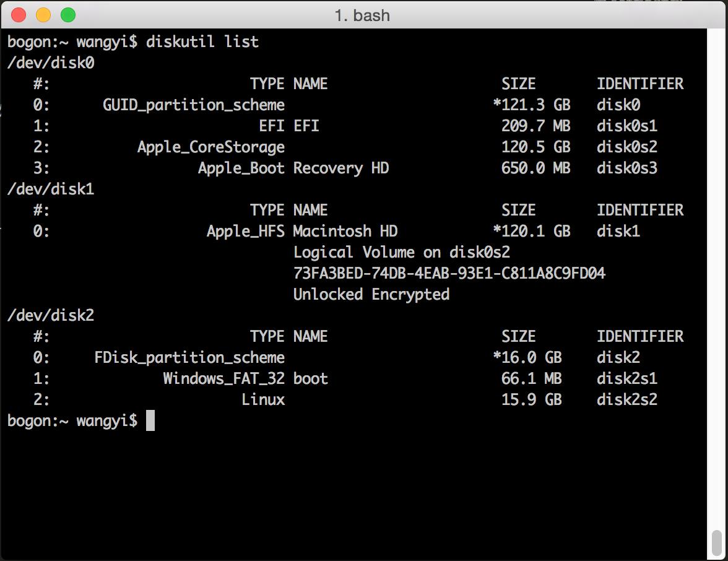
Task: Click the "disk0s2" identifier in disk0 table
Action: pyautogui.click(x=626, y=147)
